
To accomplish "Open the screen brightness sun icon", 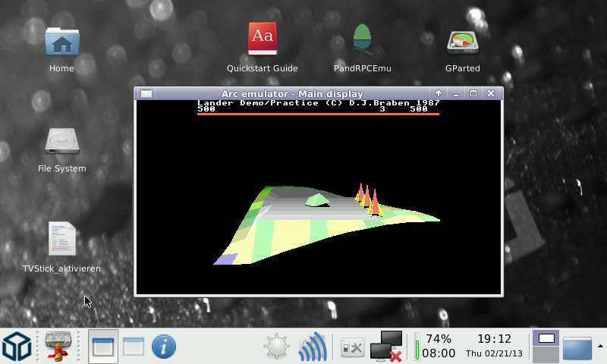I will coord(276,347).
